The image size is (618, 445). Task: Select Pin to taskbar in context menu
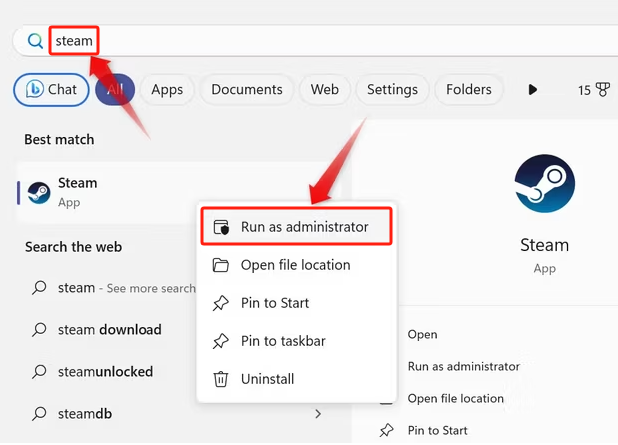(296, 341)
